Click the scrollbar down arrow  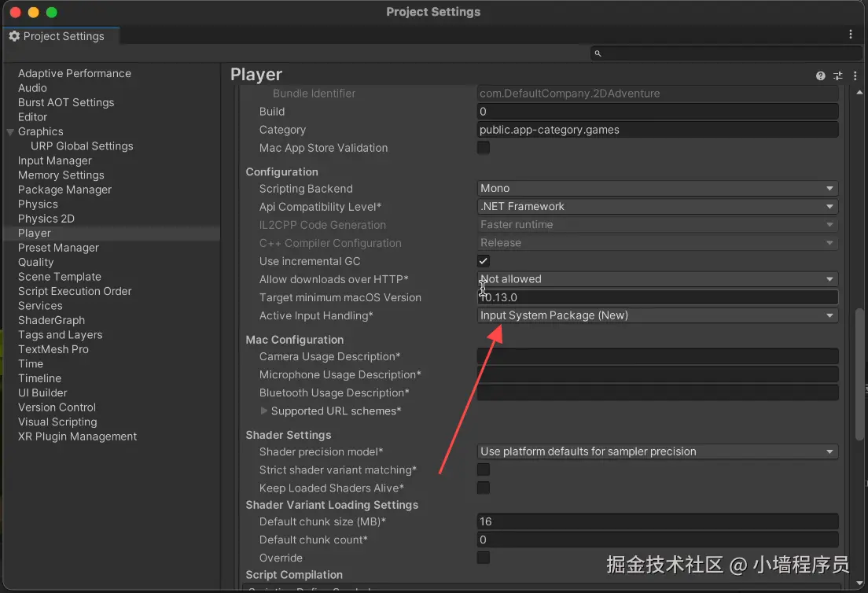[859, 583]
